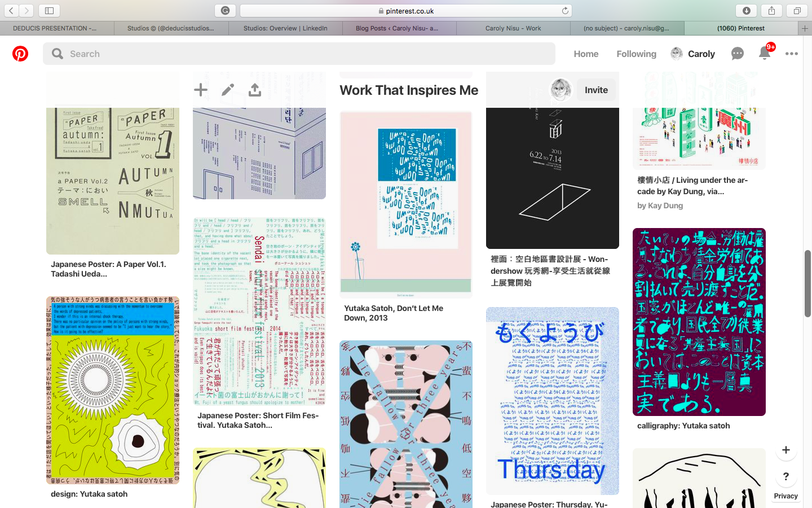Open the notifications bell icon
The height and width of the screenshot is (508, 812).
tap(765, 53)
